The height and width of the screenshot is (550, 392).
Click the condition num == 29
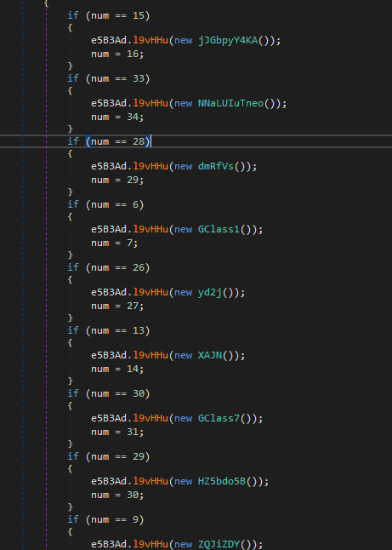coord(117,456)
